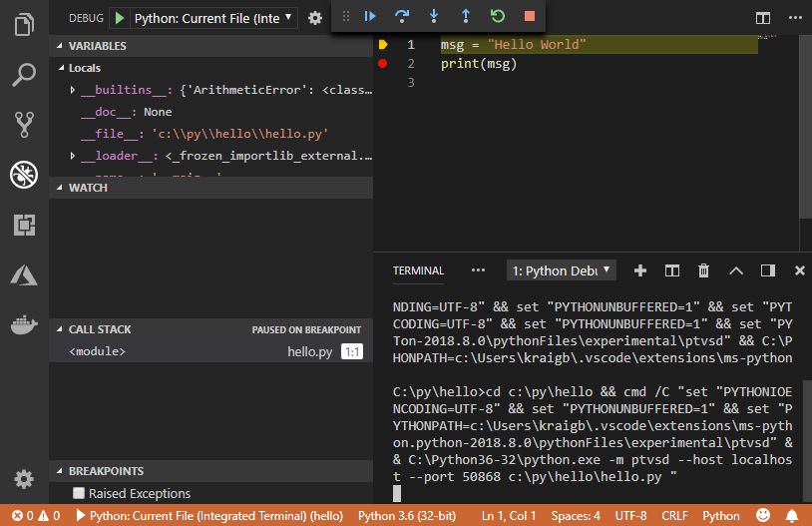Enable the Raised Exceptions checkbox
The height and width of the screenshot is (526, 812).
pos(79,493)
